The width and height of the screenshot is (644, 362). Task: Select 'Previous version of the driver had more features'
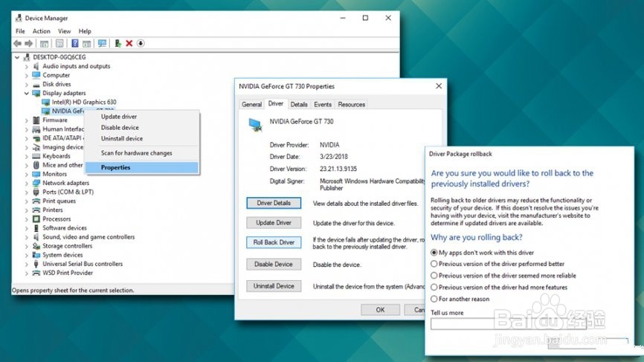tap(434, 288)
